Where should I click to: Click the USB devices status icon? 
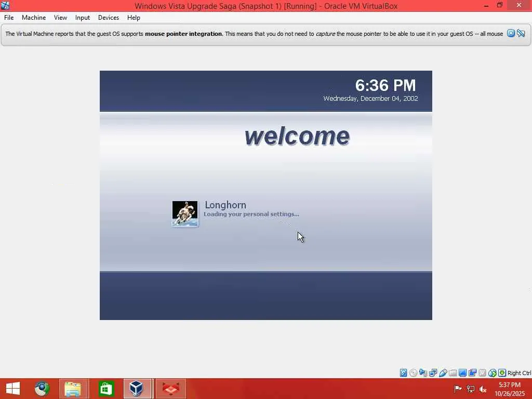coord(443,373)
